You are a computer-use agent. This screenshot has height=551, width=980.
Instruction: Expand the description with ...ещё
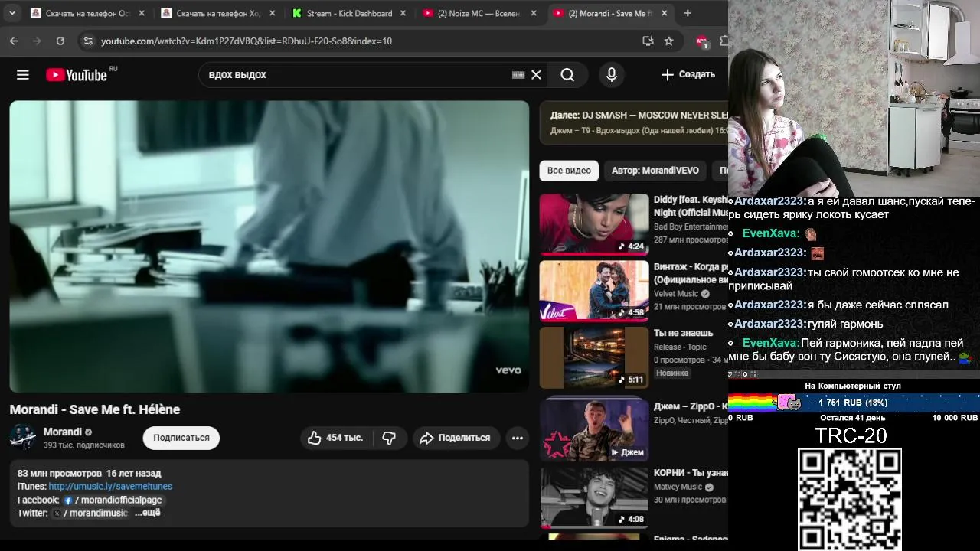click(148, 513)
